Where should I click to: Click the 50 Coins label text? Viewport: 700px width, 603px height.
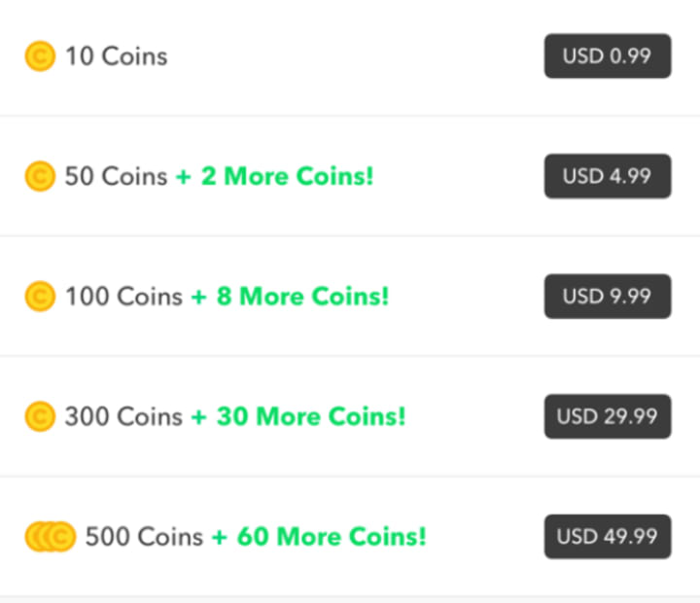coord(116,176)
